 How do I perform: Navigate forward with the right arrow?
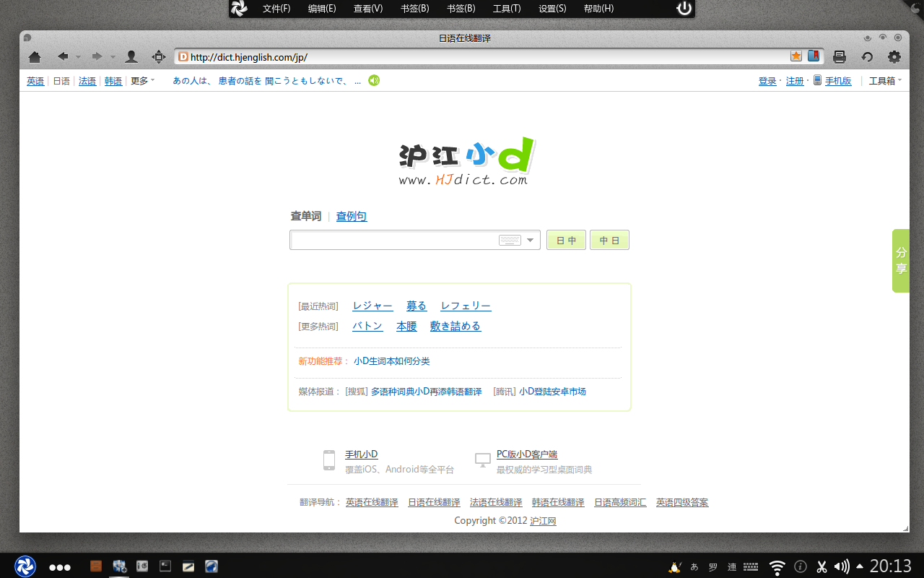(x=97, y=56)
